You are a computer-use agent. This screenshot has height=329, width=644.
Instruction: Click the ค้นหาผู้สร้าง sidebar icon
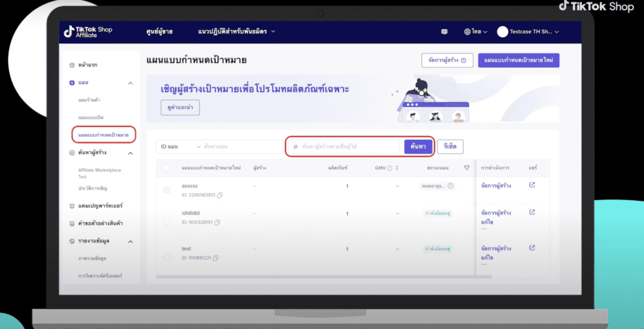[72, 152]
